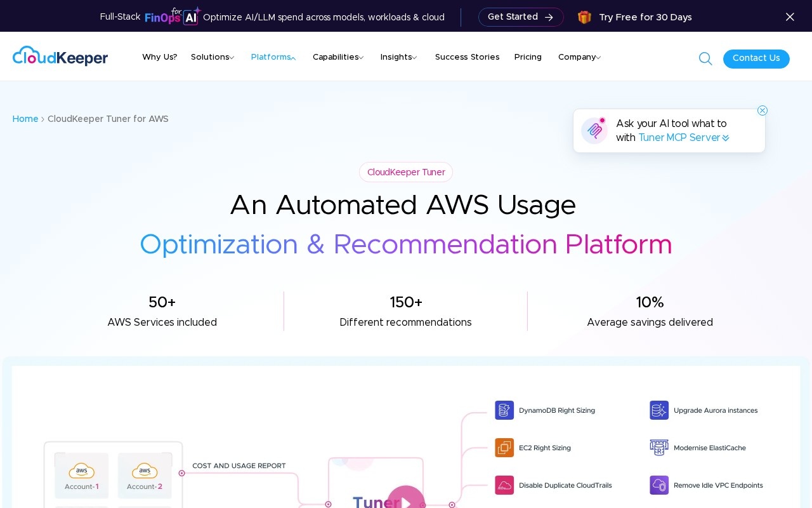Click the DynamoDB Right Sizing icon
Viewport: 812px width, 508px height.
504,410
